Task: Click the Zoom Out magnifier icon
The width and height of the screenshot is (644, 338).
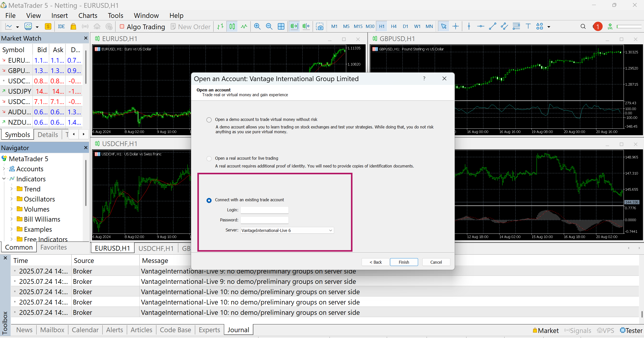Action: pyautogui.click(x=269, y=26)
